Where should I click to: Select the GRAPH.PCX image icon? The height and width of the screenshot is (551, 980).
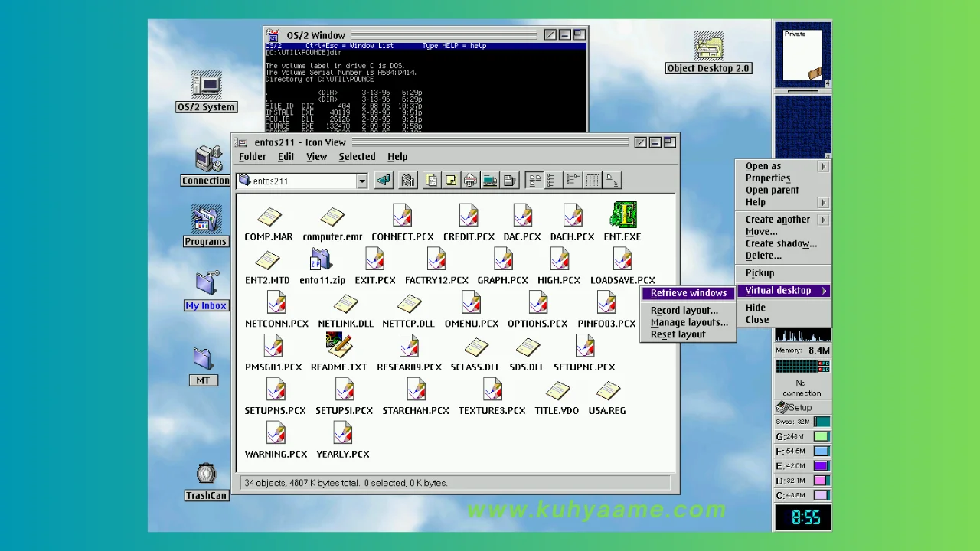pyautogui.click(x=503, y=260)
